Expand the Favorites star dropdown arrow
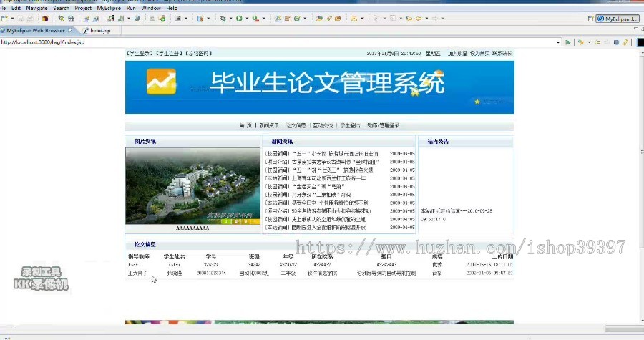Image resolution: width=644 pixels, height=340 pixels. [589, 42]
